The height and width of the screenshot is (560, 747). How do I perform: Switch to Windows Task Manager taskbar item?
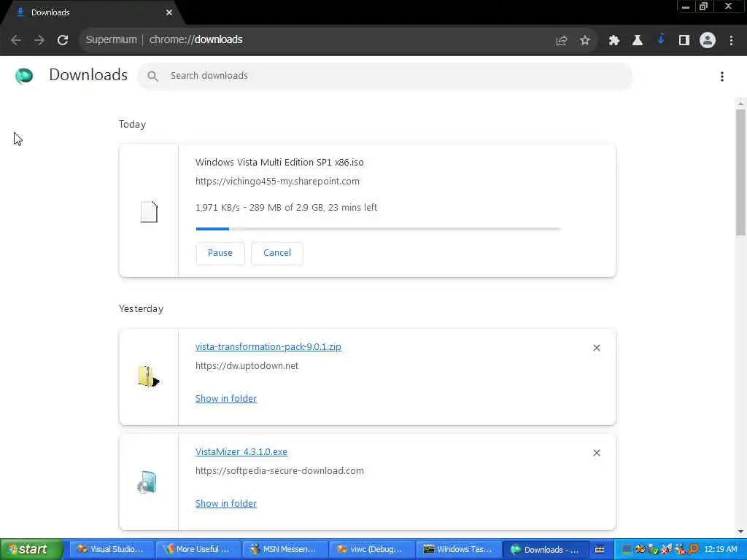tap(458, 549)
